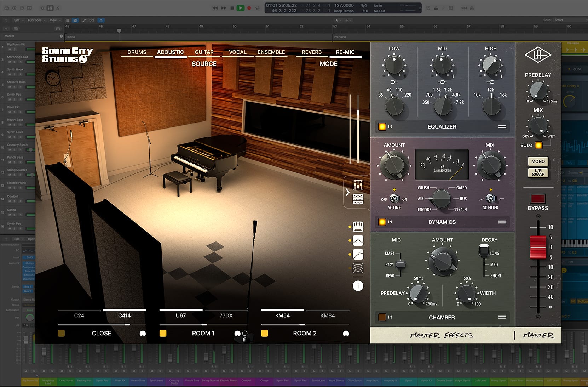Toggle the SOLO button under MIX
The height and width of the screenshot is (387, 588).
tap(538, 145)
